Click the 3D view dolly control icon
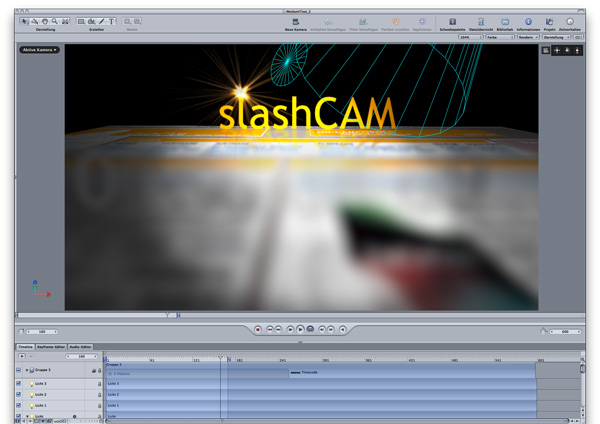 [x=577, y=51]
